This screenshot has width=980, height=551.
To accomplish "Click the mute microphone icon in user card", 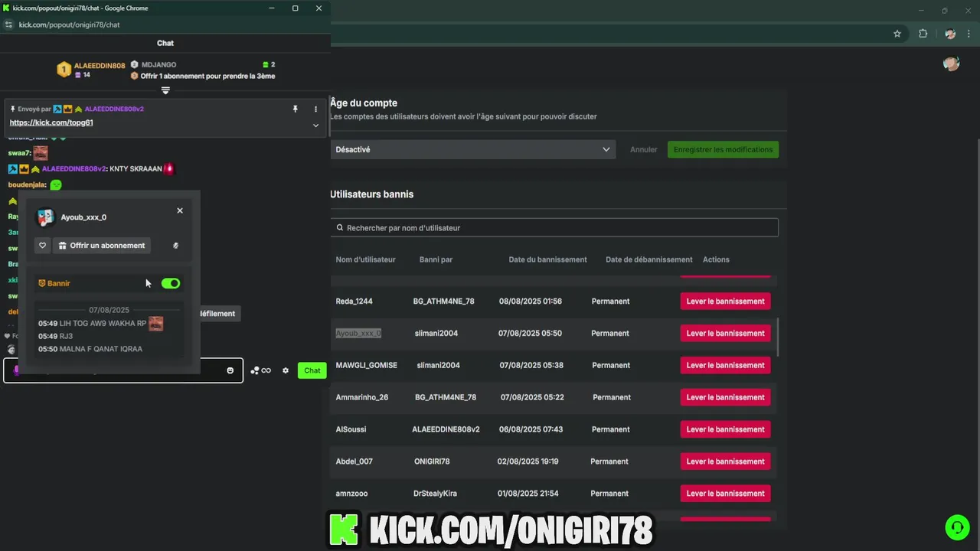I will point(175,246).
